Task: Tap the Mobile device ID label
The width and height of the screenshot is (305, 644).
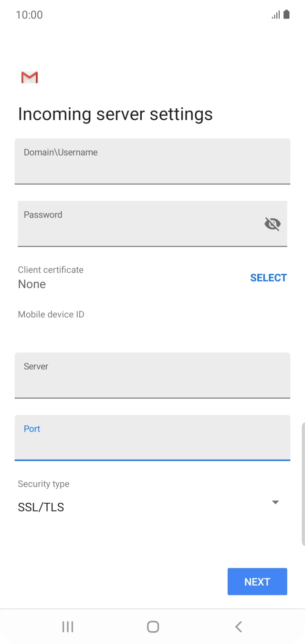Action: point(50,314)
